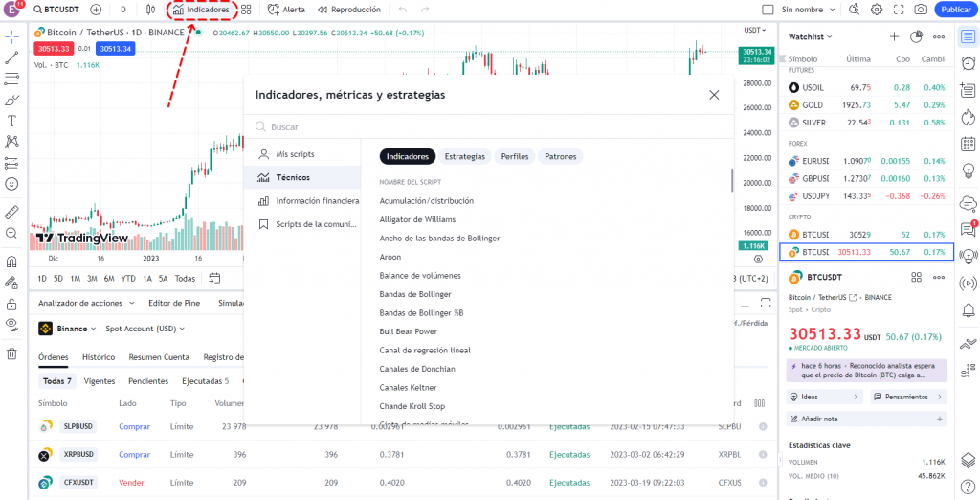Select the crosshair cursor tool
The image size is (980, 500).
point(11,37)
